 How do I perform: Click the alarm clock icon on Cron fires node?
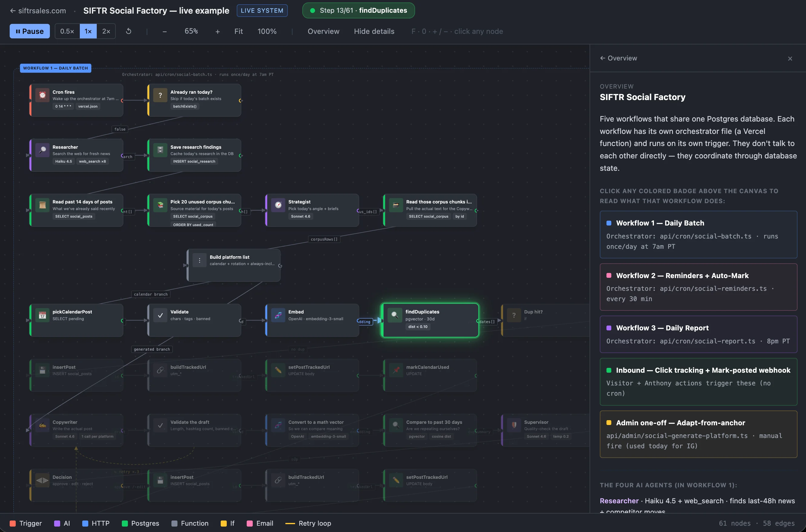[x=42, y=95]
